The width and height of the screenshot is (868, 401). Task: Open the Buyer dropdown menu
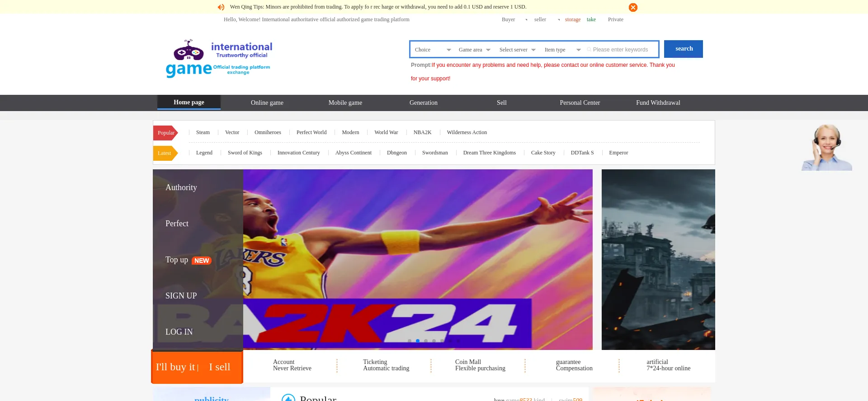click(514, 19)
